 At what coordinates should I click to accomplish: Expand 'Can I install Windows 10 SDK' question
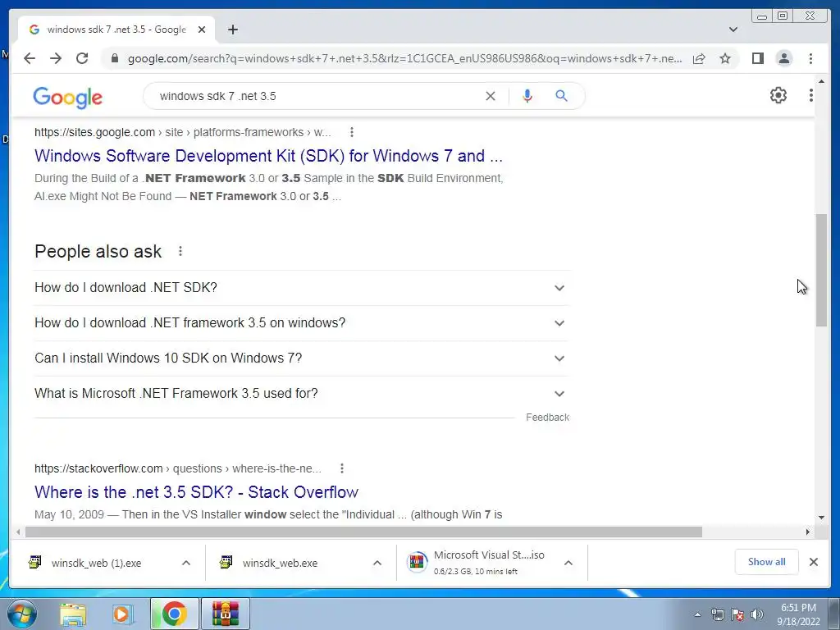click(302, 358)
